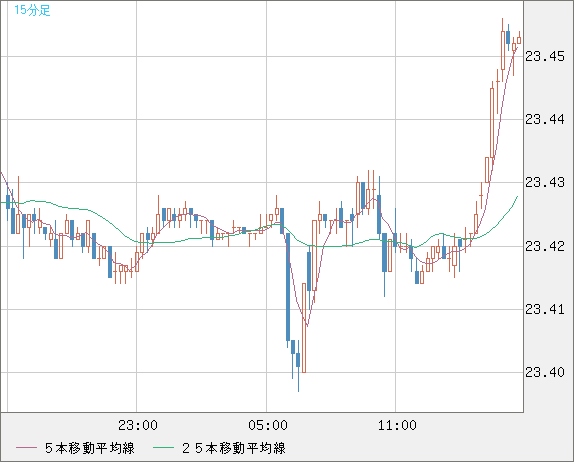Click the 23.42 price axis label
574x462 pixels.
coord(545,246)
